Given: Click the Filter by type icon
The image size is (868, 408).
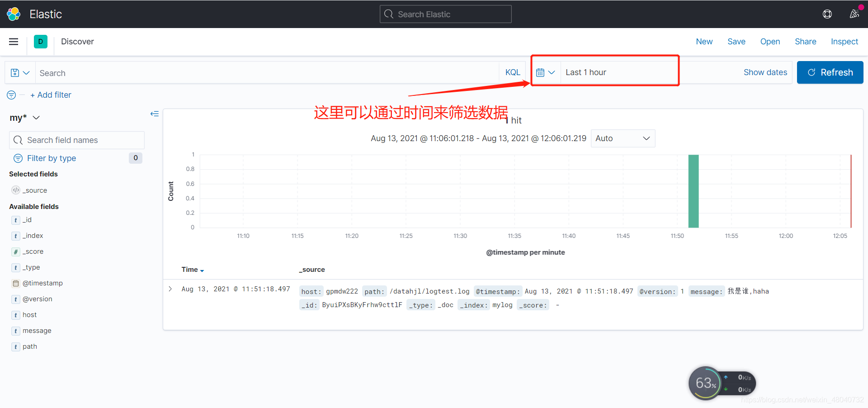Looking at the screenshot, I should [x=18, y=158].
